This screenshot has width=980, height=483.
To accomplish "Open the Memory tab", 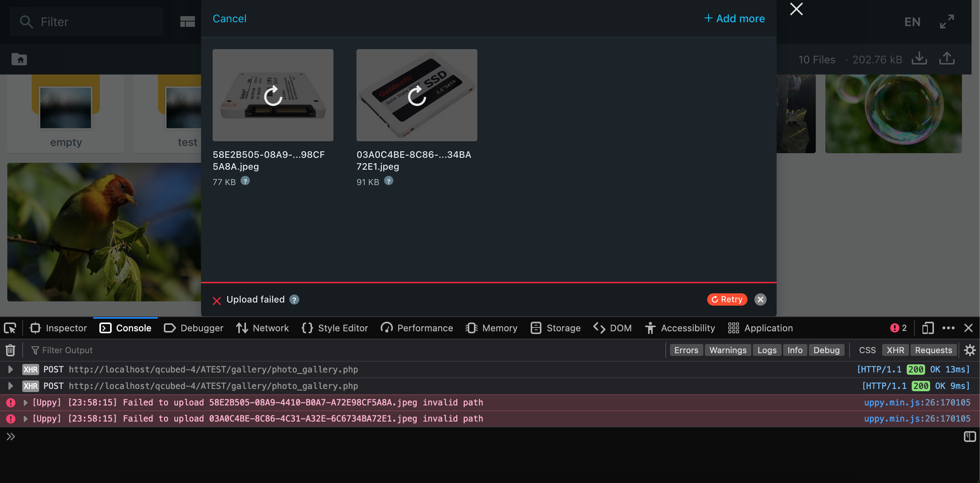I will point(492,328).
